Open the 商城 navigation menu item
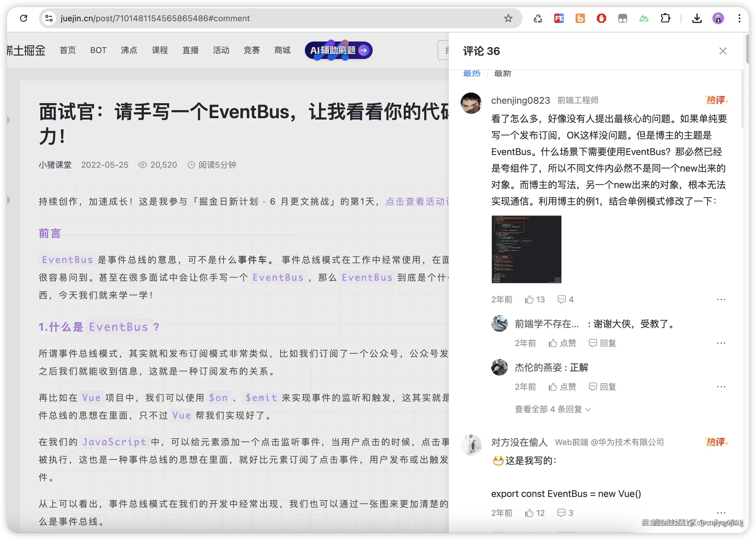 point(282,50)
